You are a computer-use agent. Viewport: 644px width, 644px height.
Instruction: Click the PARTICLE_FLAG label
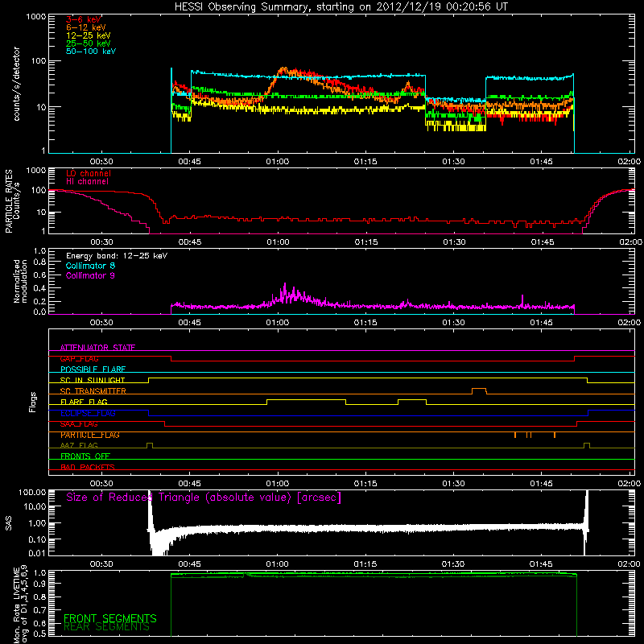[x=90, y=435]
